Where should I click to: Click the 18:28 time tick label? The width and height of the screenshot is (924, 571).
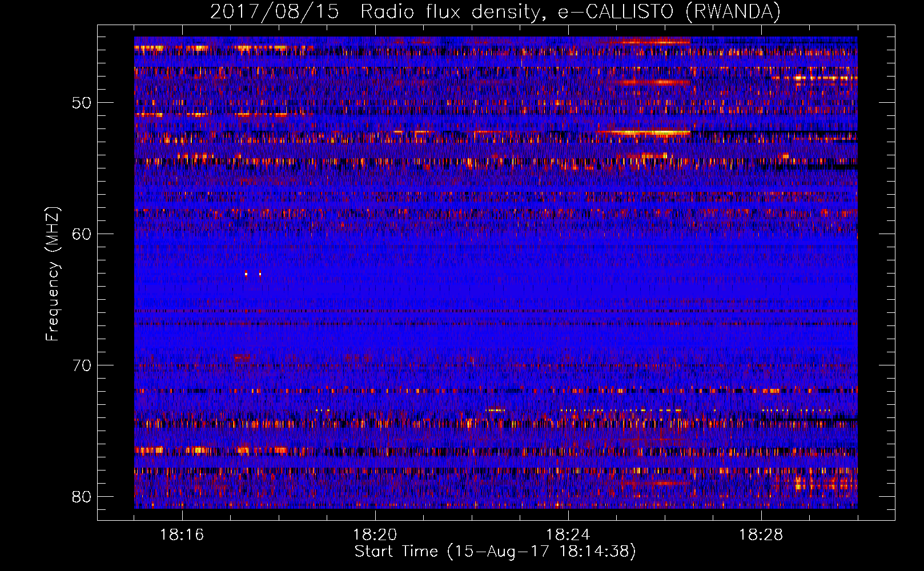761,535
